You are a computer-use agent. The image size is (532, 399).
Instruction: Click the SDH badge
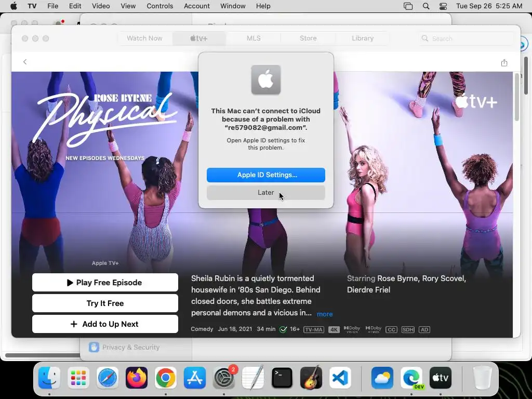pyautogui.click(x=408, y=329)
